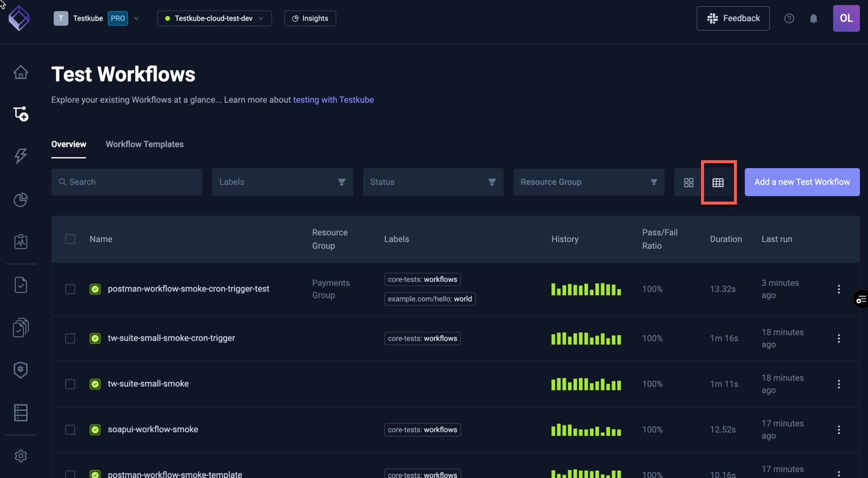
Task: Switch to the Workflow Templates tab
Action: (x=144, y=144)
